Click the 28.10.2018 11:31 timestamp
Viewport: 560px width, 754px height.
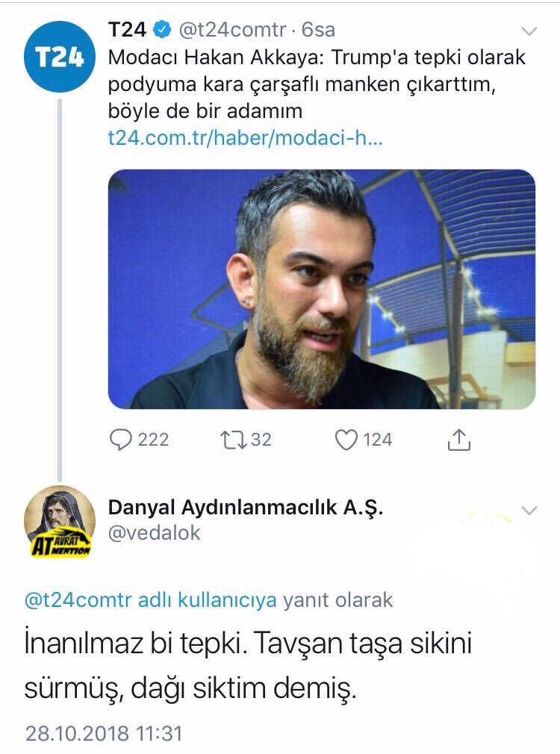pyautogui.click(x=104, y=734)
